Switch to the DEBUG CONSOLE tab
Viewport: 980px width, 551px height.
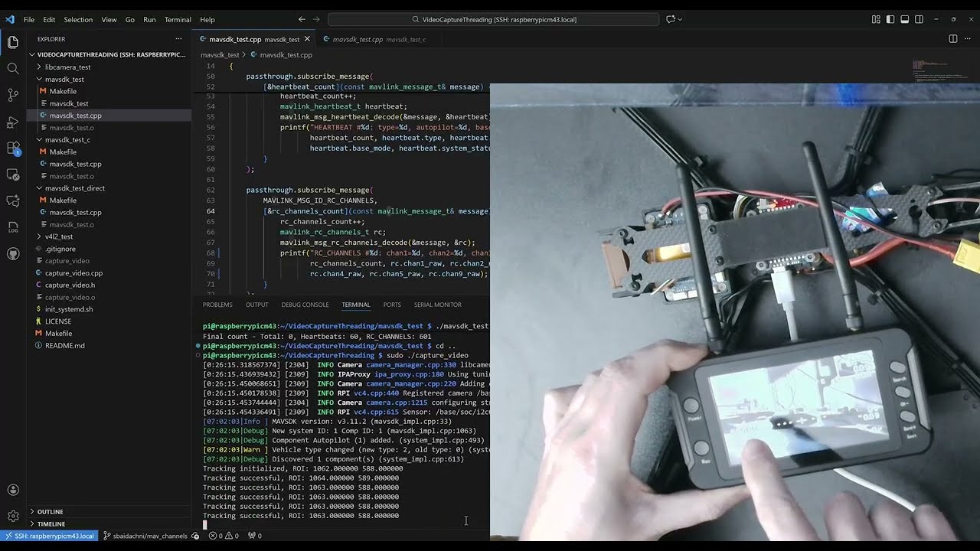tap(305, 305)
